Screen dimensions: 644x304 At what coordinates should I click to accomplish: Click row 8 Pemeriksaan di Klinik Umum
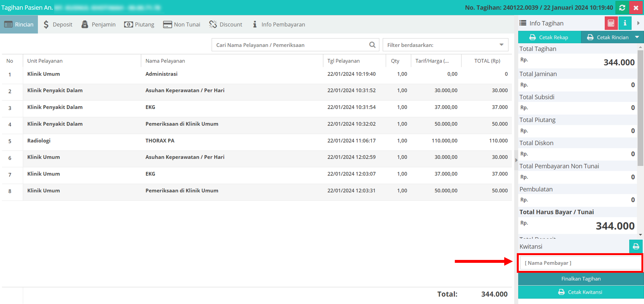coord(182,190)
